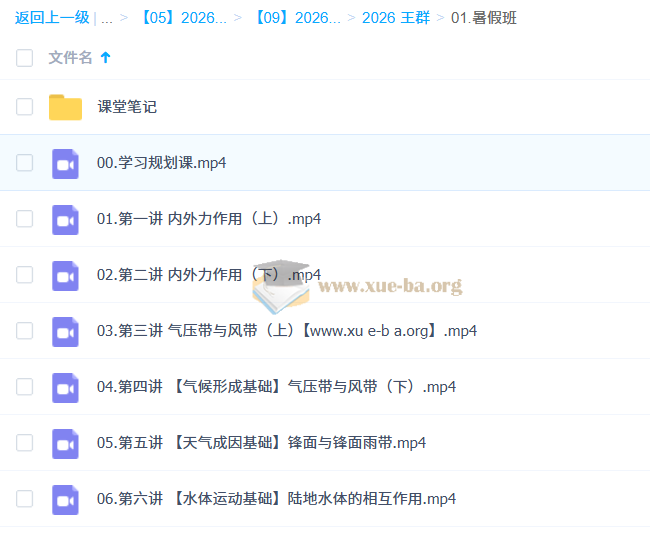The image size is (650, 540).
Task: Sort by the 文件名 column header
Action: click(70, 57)
